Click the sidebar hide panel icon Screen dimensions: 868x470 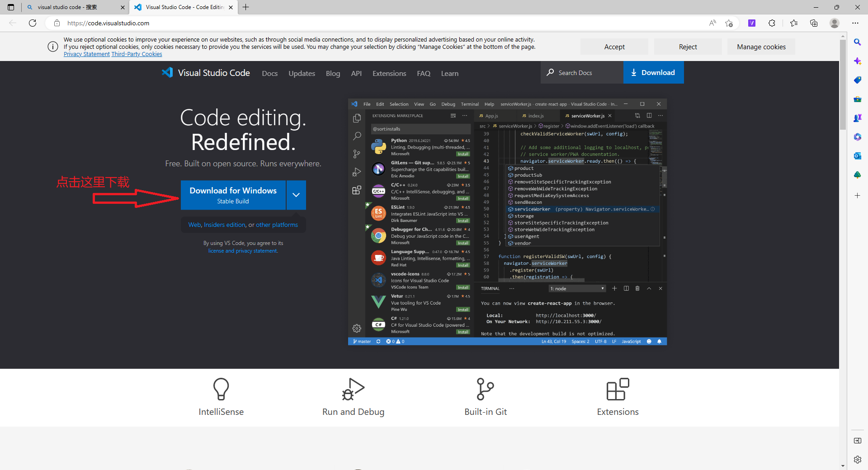[858, 441]
